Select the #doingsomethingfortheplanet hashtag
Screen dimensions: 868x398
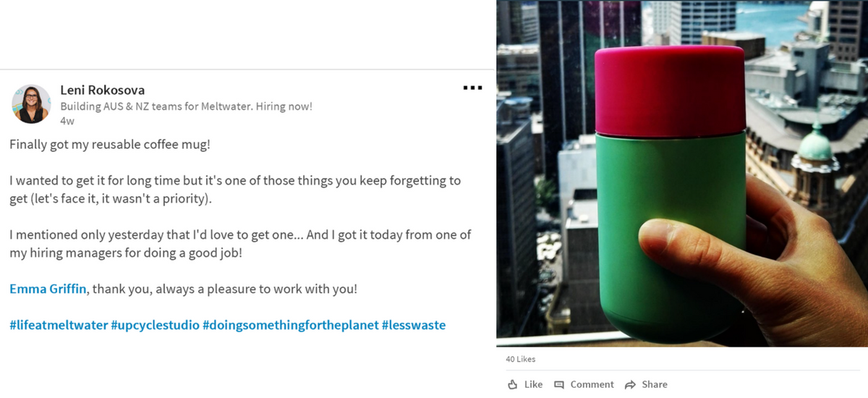click(x=291, y=325)
